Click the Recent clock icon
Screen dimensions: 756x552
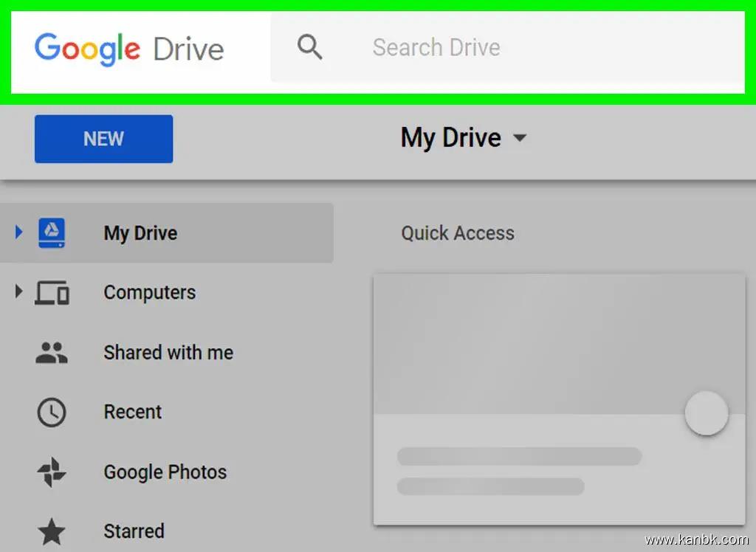click(52, 413)
